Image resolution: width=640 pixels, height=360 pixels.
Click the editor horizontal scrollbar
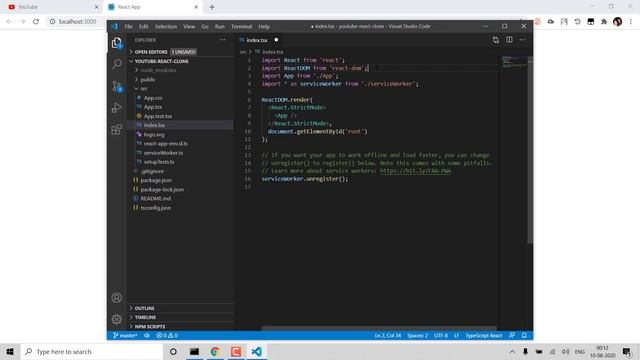pyautogui.click(x=379, y=328)
